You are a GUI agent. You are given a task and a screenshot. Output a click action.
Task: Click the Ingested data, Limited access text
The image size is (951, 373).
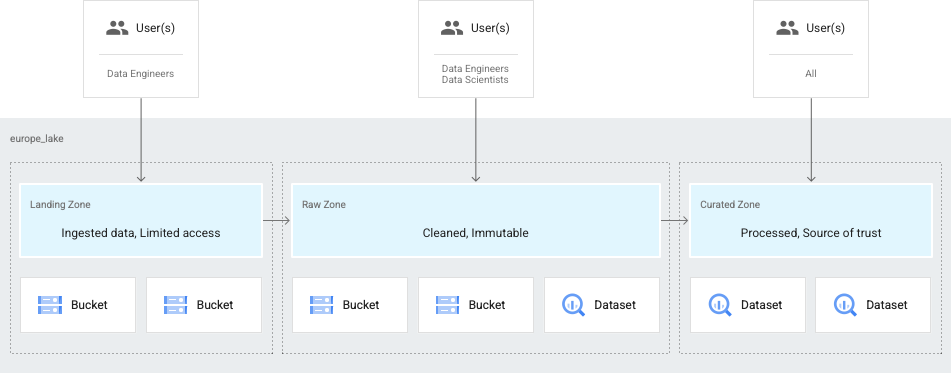tap(141, 233)
